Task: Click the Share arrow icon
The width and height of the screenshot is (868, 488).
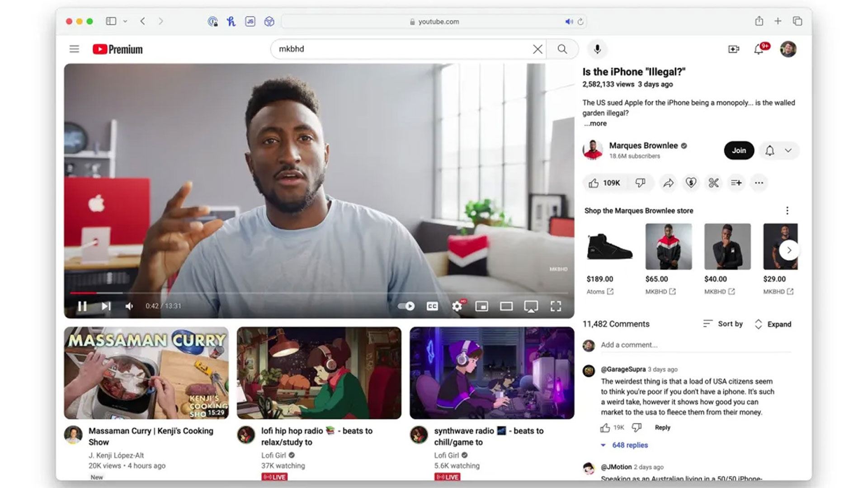Action: (668, 183)
